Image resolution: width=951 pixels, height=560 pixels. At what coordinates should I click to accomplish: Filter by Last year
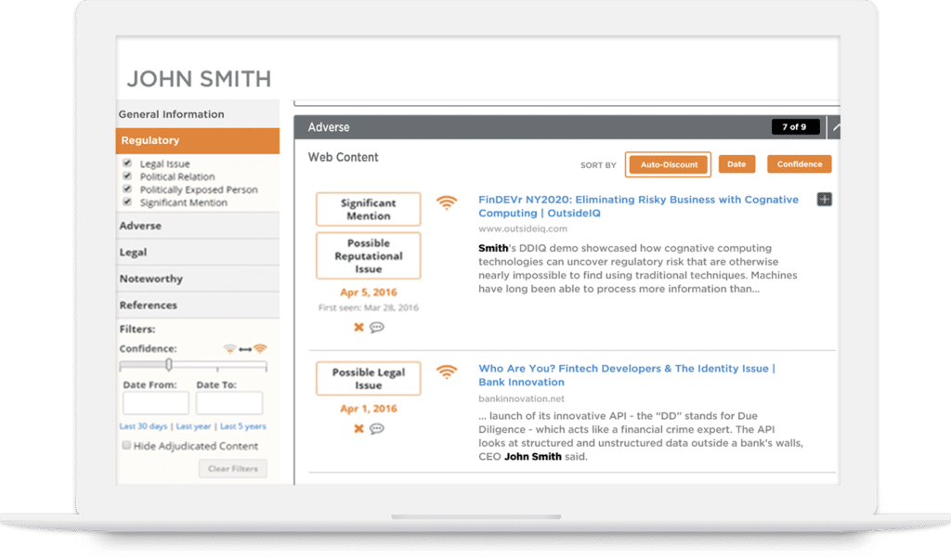pyautogui.click(x=193, y=426)
